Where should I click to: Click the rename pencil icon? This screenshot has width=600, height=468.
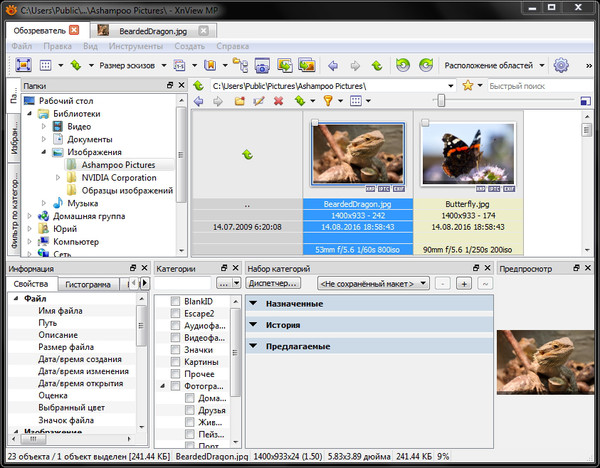tap(259, 101)
